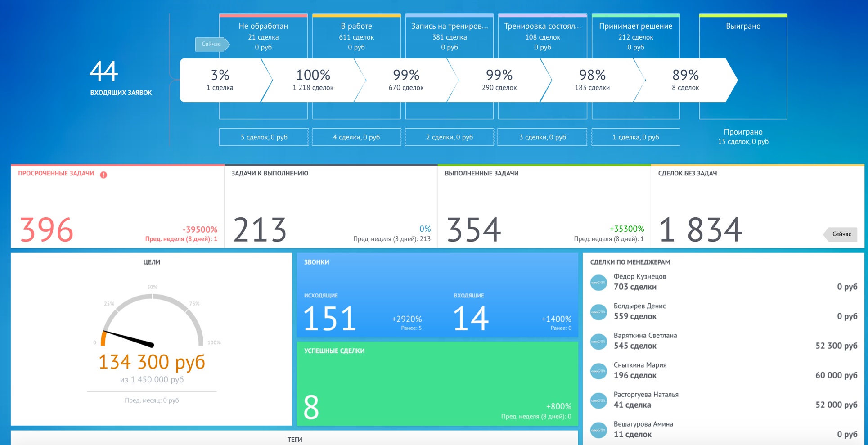
Task: Open the В работе funnel stage
Action: (356, 36)
